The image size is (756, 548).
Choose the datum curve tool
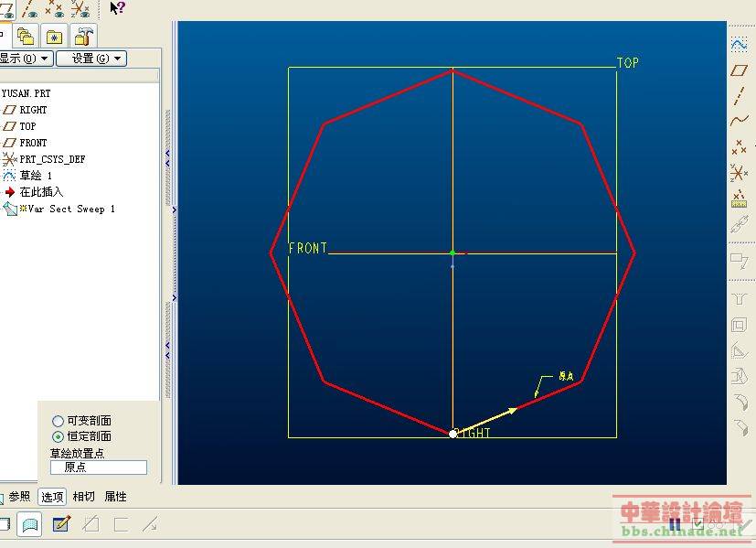click(x=739, y=121)
